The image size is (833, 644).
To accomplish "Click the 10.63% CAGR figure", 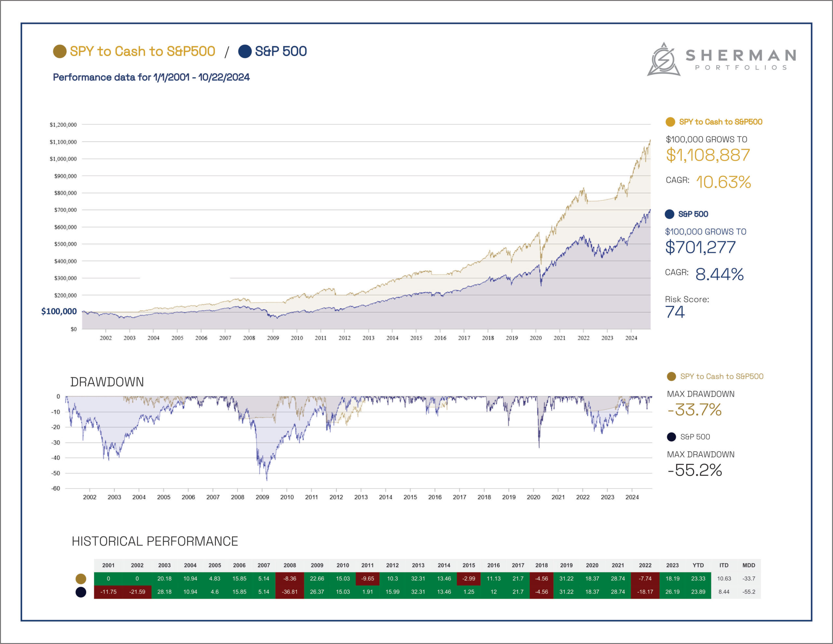I will (x=723, y=182).
